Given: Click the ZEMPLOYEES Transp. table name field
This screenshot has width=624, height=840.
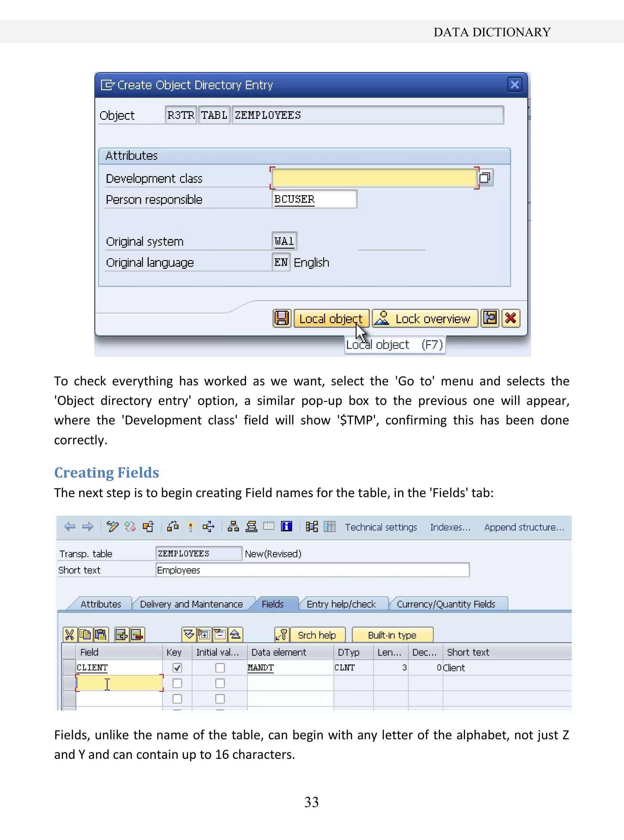Looking at the screenshot, I should point(199,553).
